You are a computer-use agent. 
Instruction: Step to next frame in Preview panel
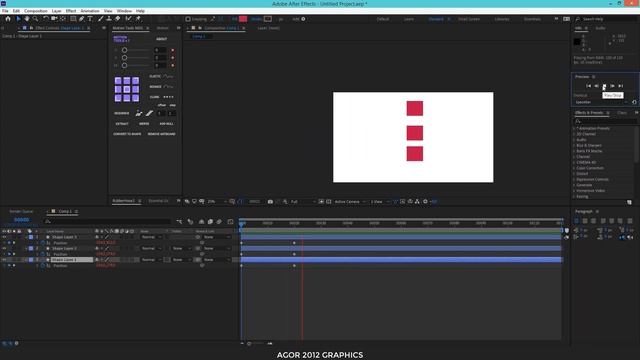[x=612, y=86]
